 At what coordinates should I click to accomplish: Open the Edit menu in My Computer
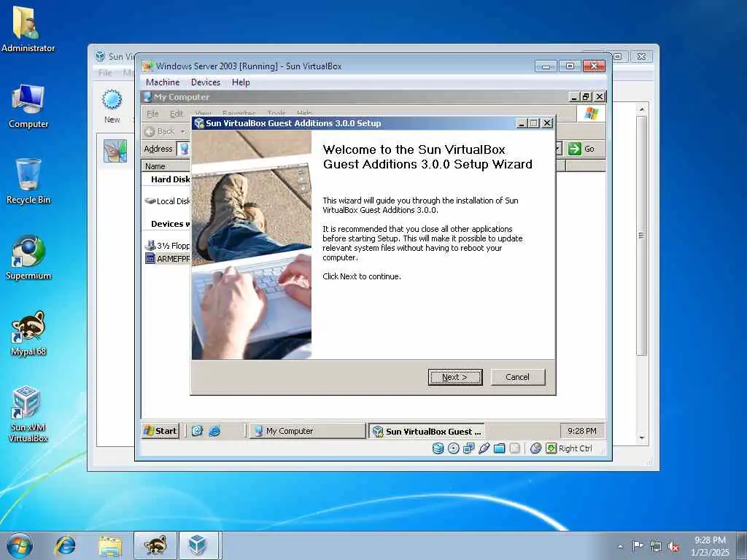pyautogui.click(x=177, y=113)
